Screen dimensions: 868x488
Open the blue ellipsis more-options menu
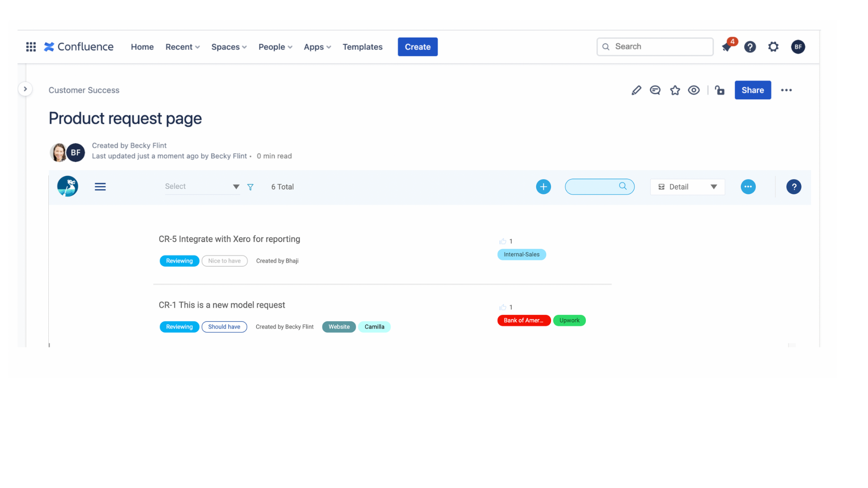pos(748,187)
